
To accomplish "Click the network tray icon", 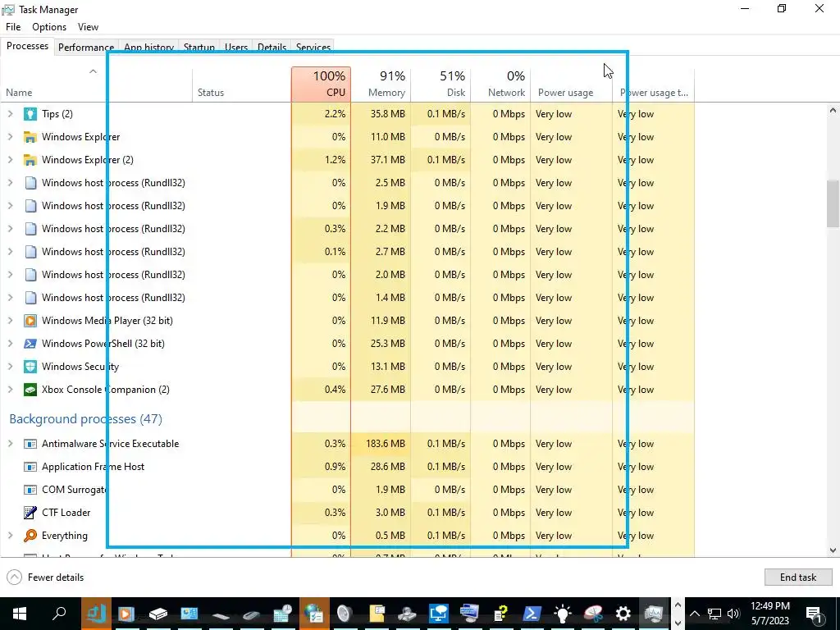I will [x=714, y=614].
